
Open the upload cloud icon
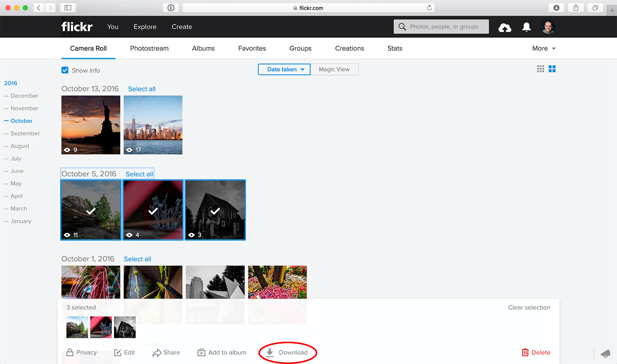tap(505, 27)
